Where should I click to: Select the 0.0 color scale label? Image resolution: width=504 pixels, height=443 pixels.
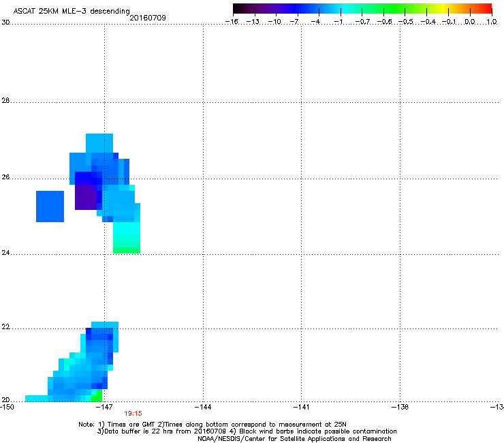click(470, 22)
